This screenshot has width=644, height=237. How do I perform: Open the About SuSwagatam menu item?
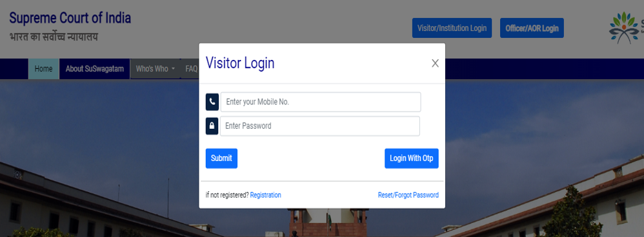coord(94,69)
